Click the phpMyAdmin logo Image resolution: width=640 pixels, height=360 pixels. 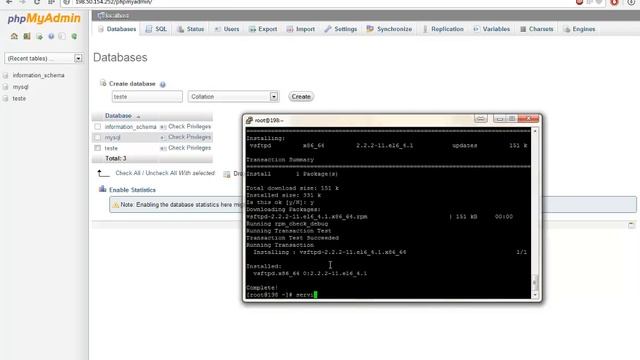point(44,18)
